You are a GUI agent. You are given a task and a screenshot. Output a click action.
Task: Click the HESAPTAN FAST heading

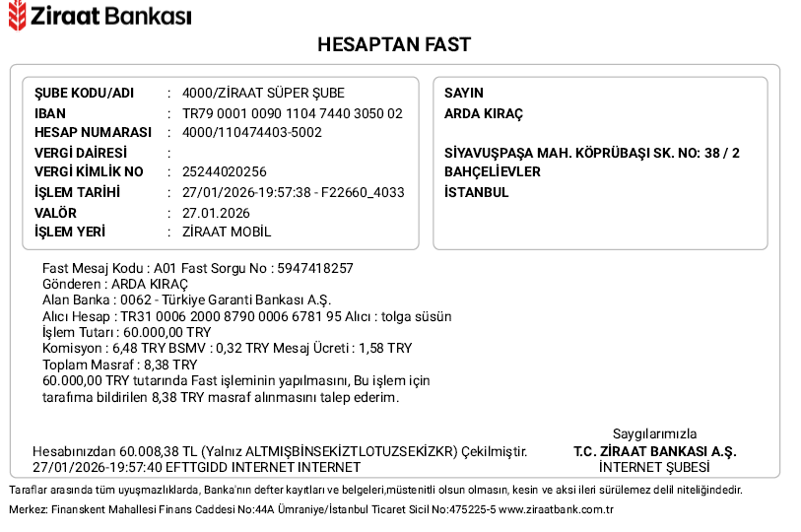pos(394,45)
